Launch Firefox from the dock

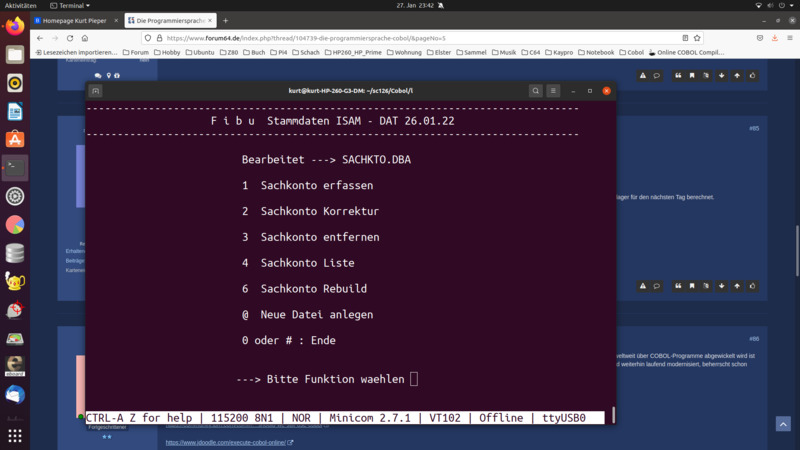pos(15,27)
